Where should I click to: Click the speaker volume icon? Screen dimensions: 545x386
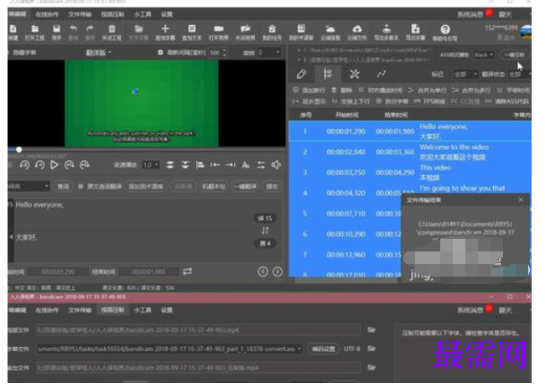(276, 165)
